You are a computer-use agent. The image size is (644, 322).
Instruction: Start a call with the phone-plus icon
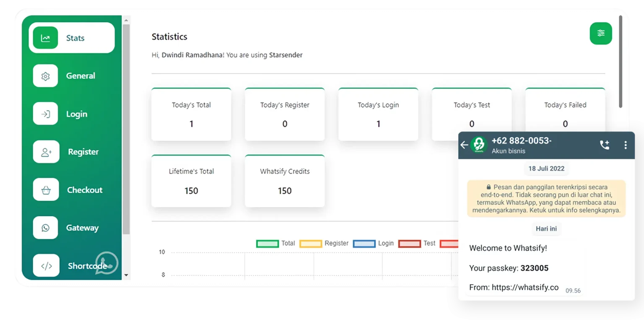tap(604, 145)
